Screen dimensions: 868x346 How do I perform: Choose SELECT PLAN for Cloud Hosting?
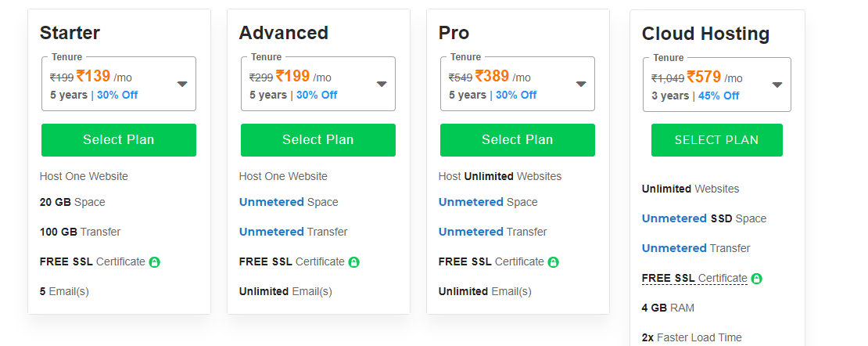(x=716, y=140)
